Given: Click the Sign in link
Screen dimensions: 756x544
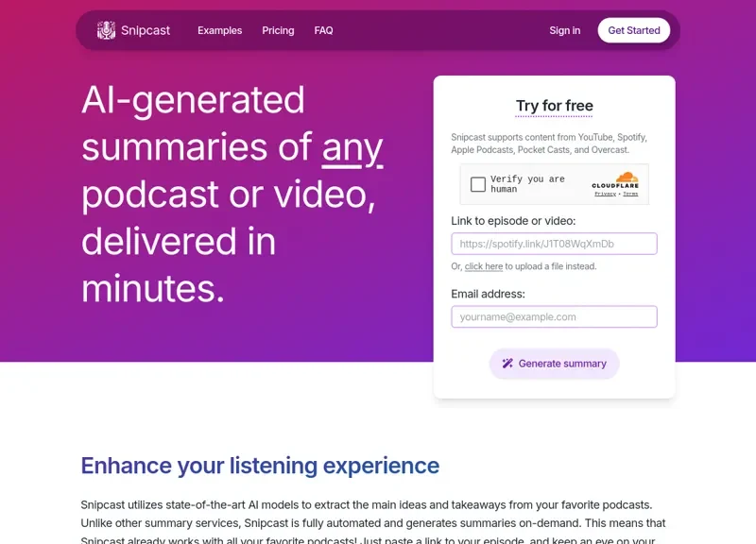Looking at the screenshot, I should pos(564,30).
